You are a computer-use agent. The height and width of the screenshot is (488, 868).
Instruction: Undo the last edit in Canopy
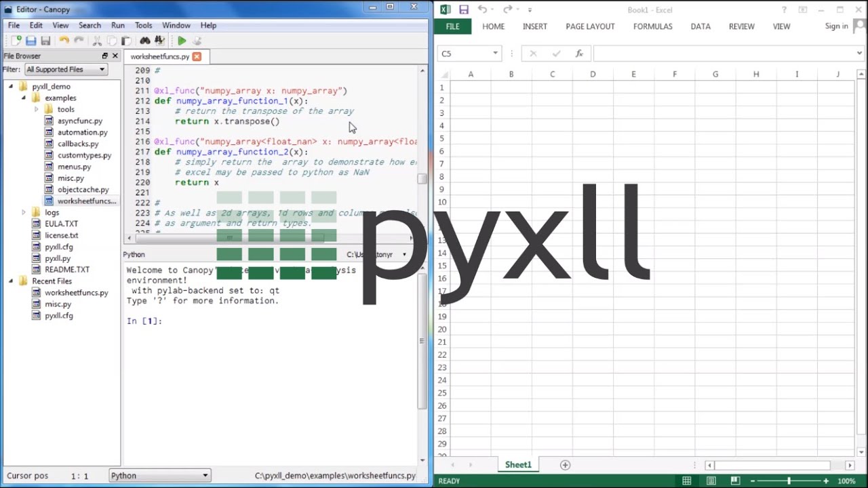pos(64,41)
